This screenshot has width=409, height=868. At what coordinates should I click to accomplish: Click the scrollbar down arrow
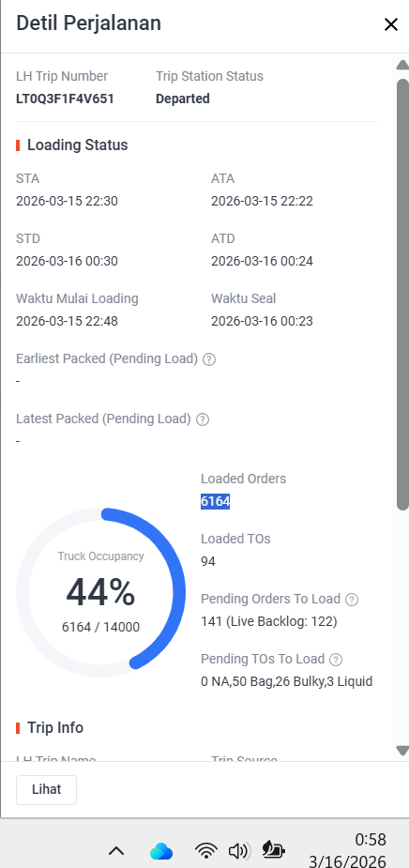402,750
